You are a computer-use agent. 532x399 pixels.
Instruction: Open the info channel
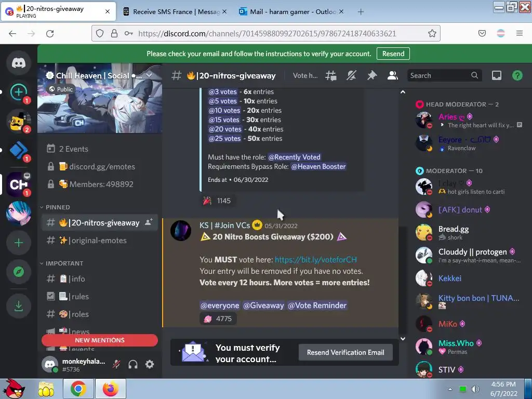(99, 279)
